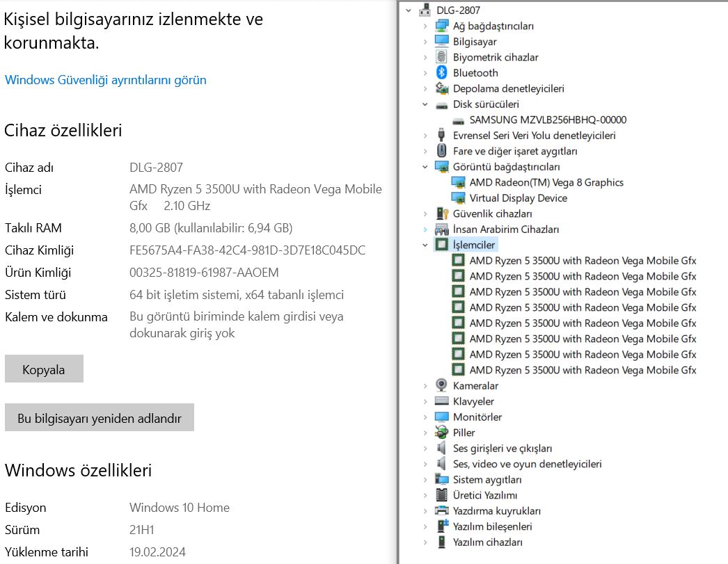The height and width of the screenshot is (564, 728).
Task: Click the İşlemciler chip icon
Action: point(441,244)
